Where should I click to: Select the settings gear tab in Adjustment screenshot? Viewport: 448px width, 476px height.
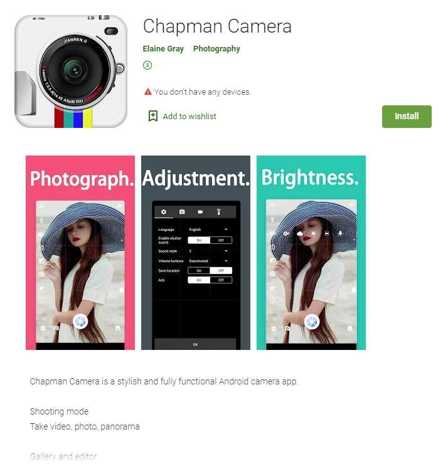164,212
